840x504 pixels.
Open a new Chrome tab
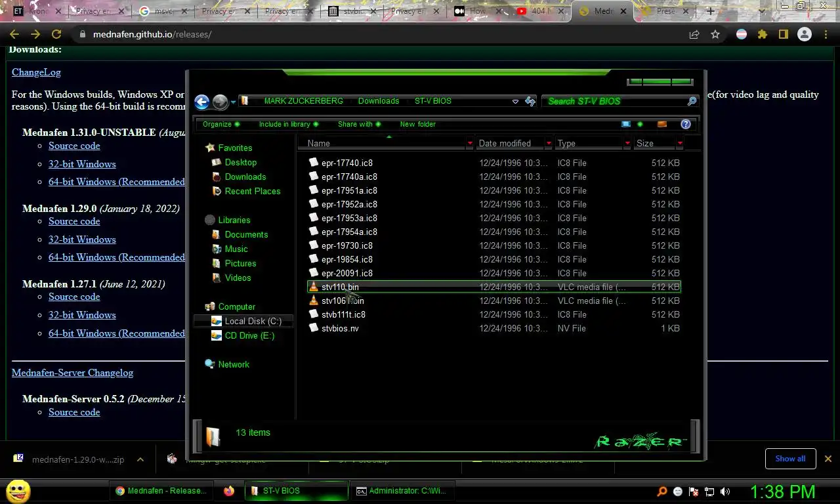(x=710, y=11)
